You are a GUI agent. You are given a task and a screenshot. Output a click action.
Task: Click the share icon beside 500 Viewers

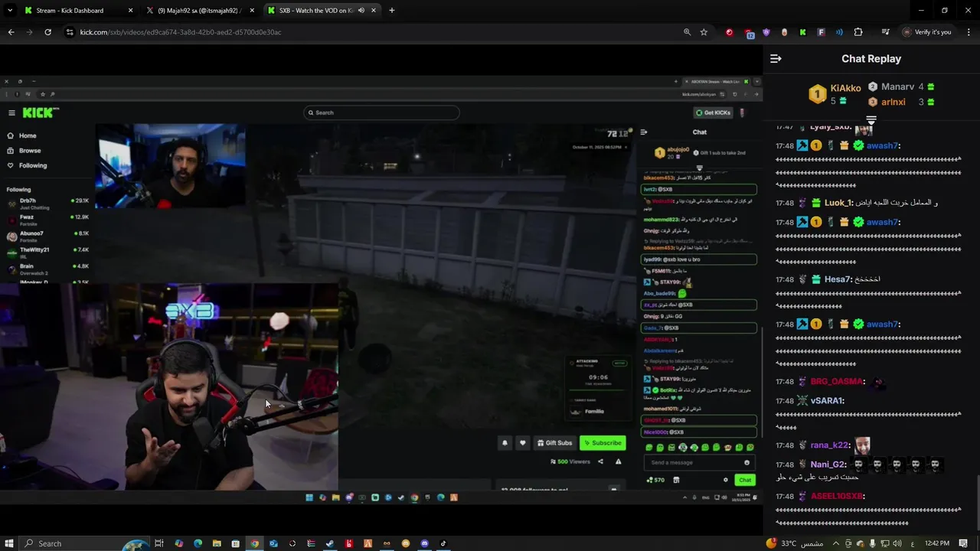[x=600, y=461]
